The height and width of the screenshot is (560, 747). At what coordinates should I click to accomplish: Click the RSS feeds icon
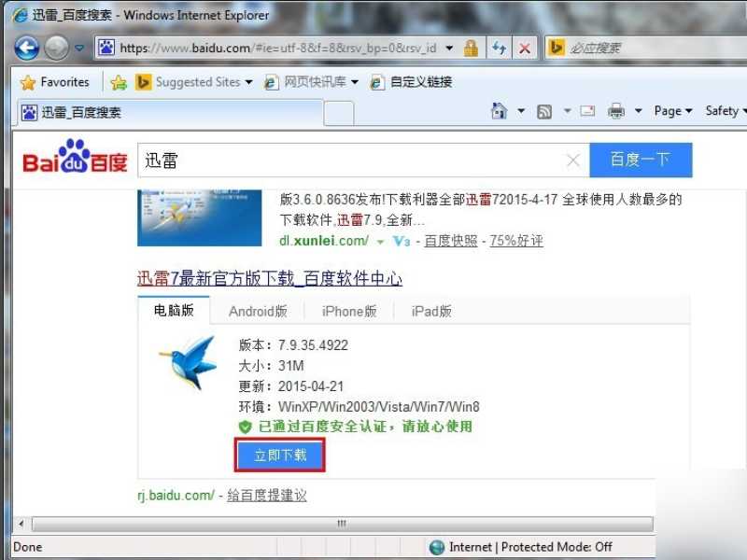tap(544, 111)
